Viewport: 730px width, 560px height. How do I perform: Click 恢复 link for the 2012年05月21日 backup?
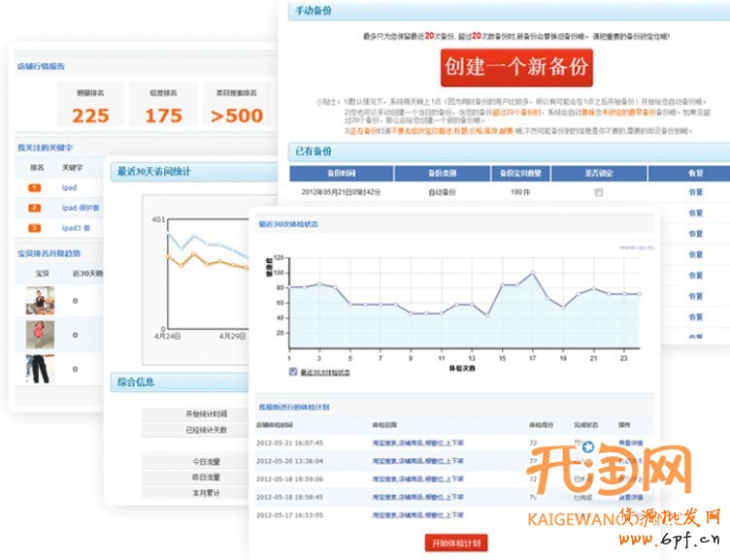[695, 193]
